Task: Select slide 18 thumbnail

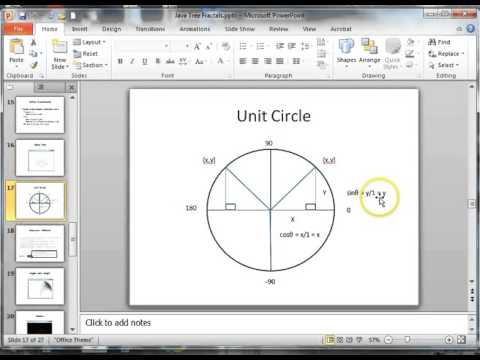Action: tap(40, 243)
